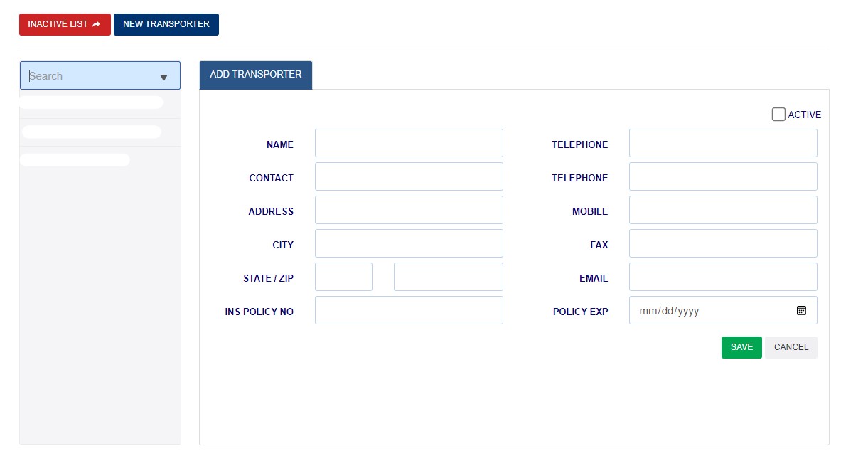Select the Email text box
Image resolution: width=868 pixels, height=461 pixels.
click(723, 277)
